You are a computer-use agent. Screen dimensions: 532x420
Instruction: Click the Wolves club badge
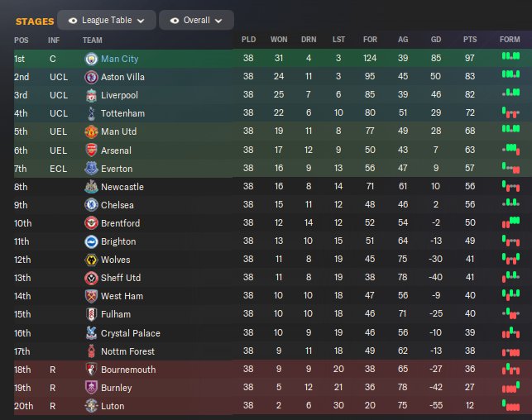(x=91, y=260)
